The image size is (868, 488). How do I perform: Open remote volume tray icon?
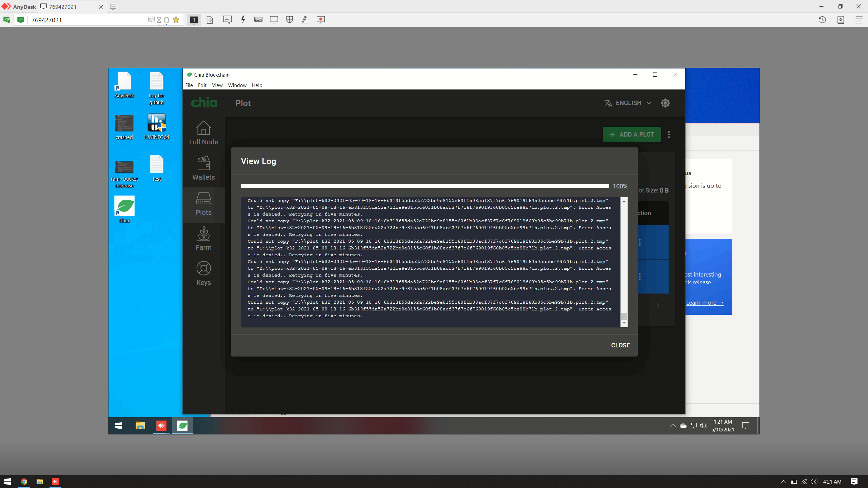coord(703,426)
